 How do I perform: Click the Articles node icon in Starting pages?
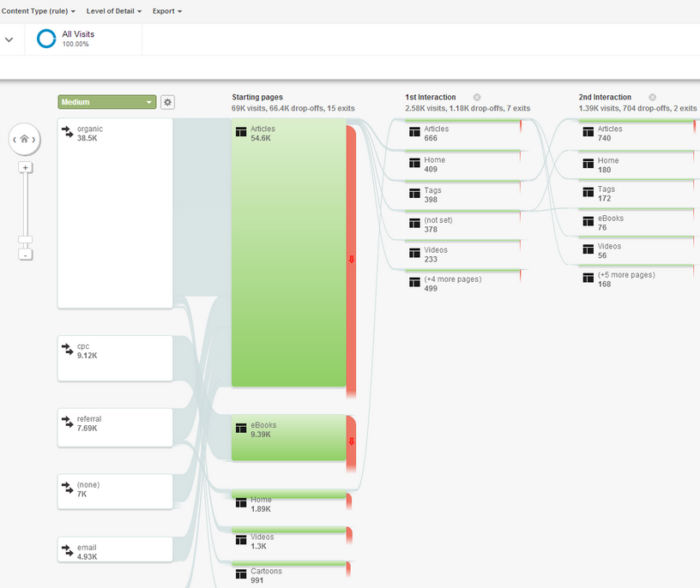click(241, 131)
